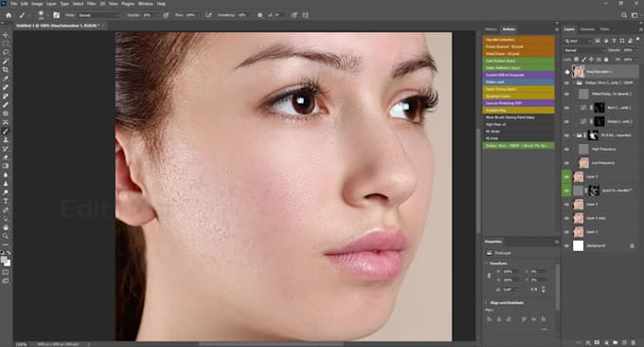Select the Zoom tool
The image size is (644, 347).
coord(6,236)
